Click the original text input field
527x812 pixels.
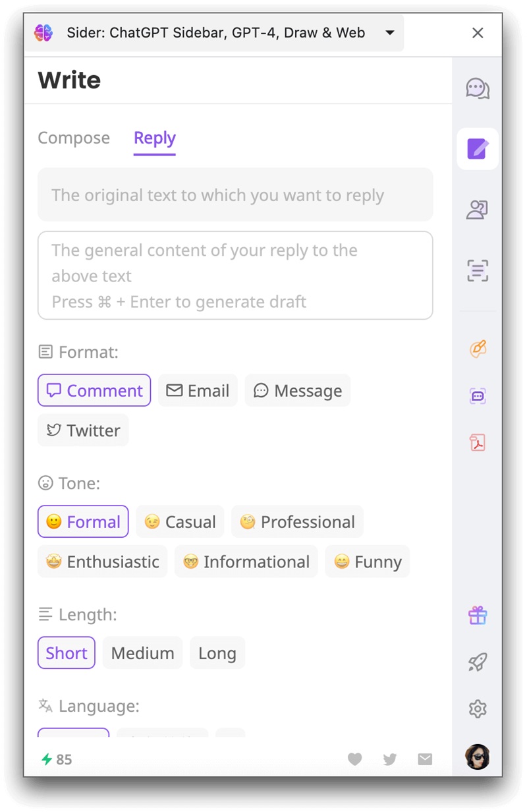[235, 195]
